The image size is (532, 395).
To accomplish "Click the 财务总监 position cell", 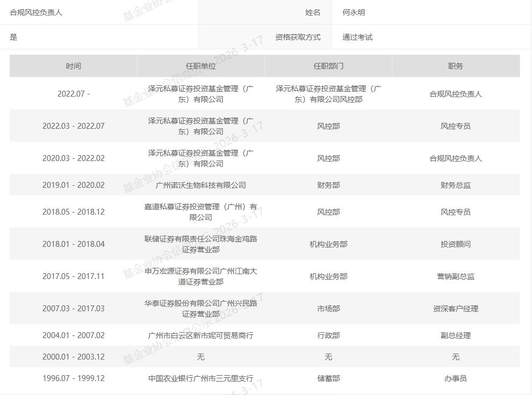I will point(456,185).
